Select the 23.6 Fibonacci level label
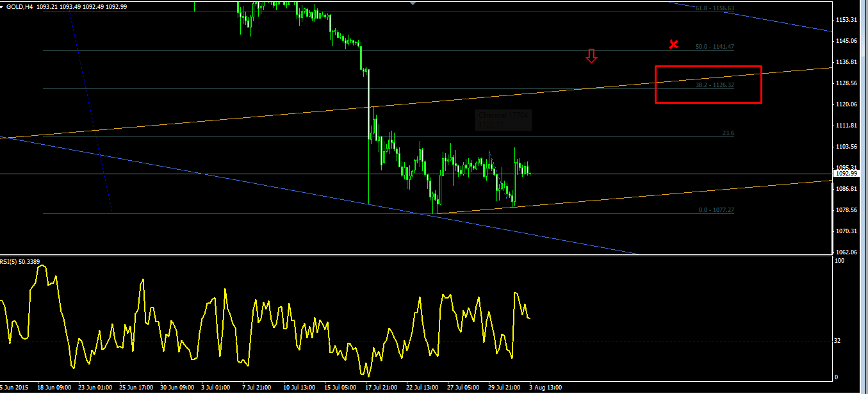 click(x=728, y=133)
